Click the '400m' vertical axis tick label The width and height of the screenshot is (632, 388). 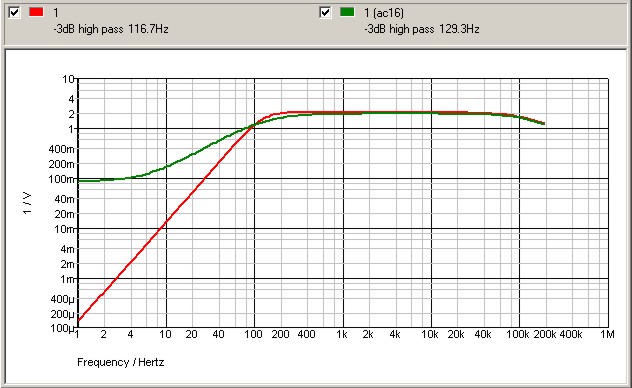click(x=62, y=149)
